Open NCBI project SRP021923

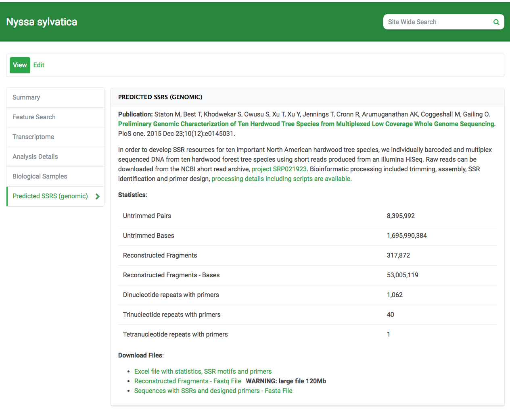point(278,169)
